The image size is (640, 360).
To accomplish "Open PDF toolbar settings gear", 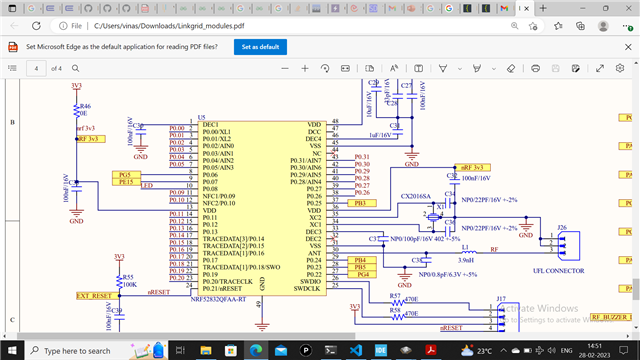I will [x=620, y=69].
